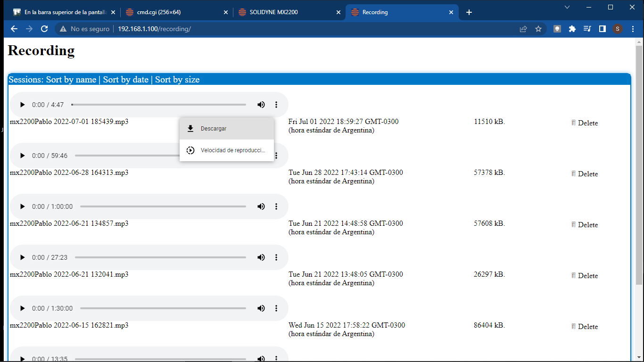The image size is (644, 362).
Task: Delete the 2022-06-21 132041 recording
Action: tap(585, 276)
